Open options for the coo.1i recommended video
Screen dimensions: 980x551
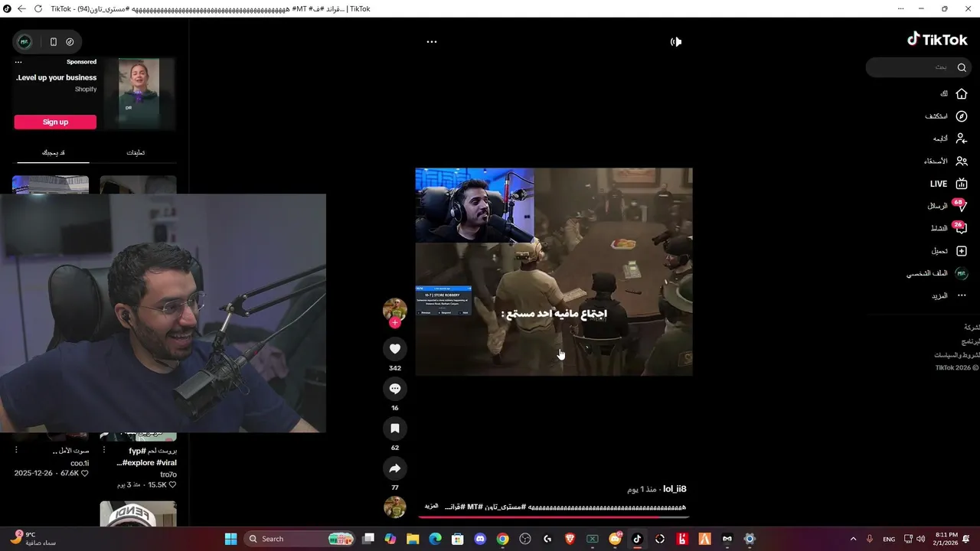click(x=15, y=451)
